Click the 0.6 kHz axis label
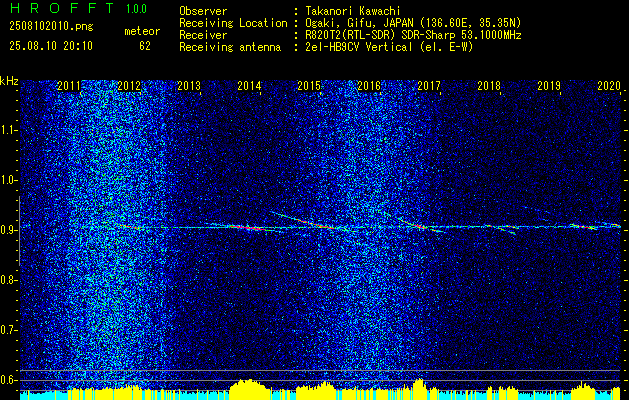This screenshot has width=629, height=400. coord(9,380)
